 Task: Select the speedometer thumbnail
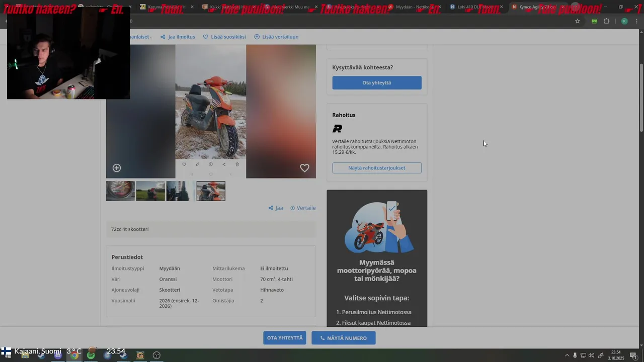coord(120,191)
